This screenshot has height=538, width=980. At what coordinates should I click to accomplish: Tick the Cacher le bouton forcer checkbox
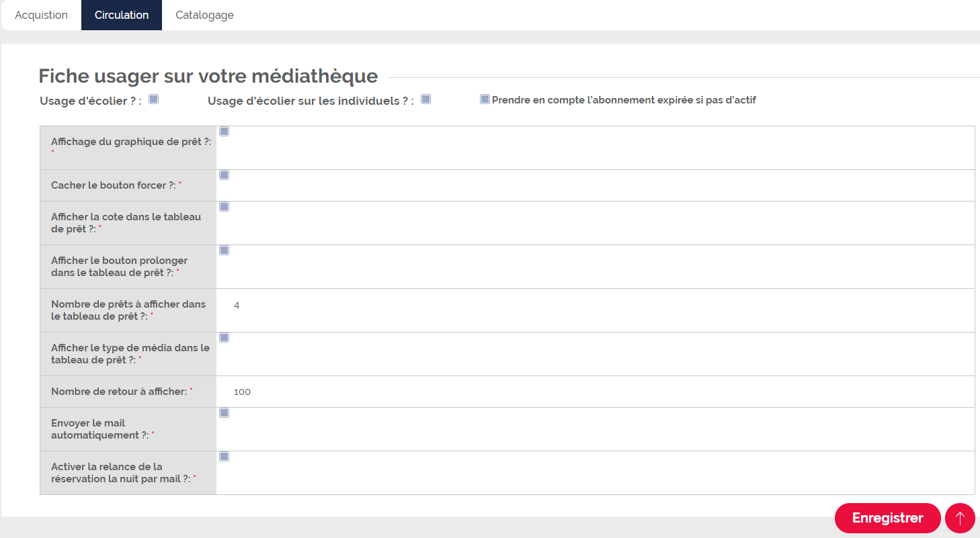coord(224,175)
